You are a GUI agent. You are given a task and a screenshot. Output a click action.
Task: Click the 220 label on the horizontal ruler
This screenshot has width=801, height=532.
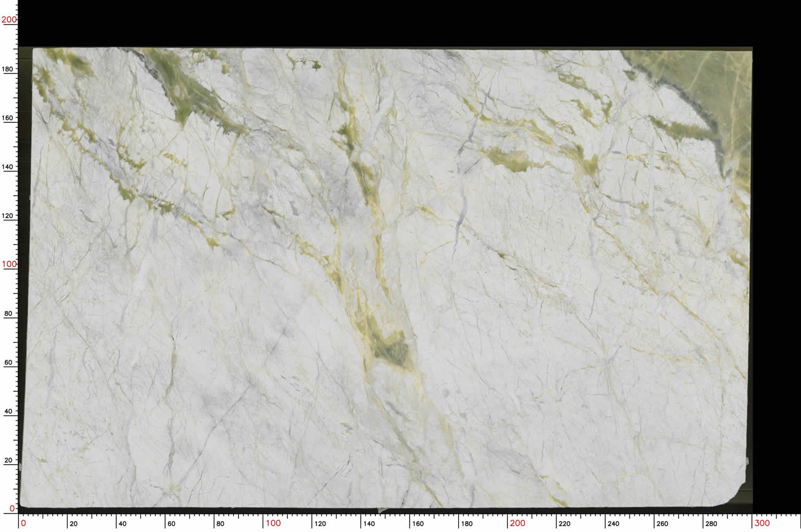tap(564, 523)
